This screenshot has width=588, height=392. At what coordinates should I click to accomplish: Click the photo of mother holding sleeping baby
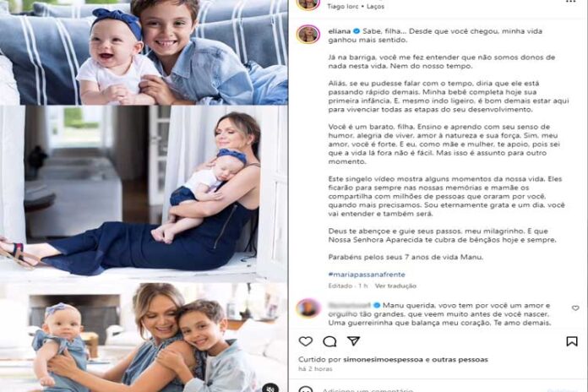[144, 193]
